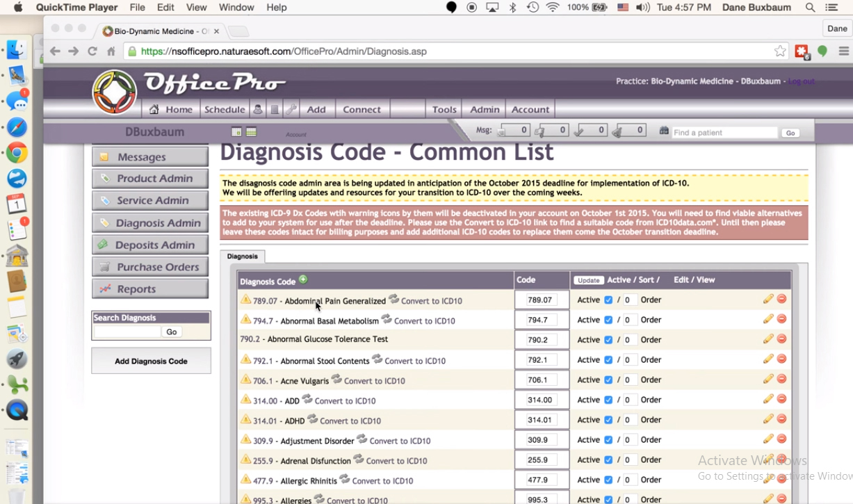The width and height of the screenshot is (853, 504).
Task: Open Finder from the Dock
Action: click(17, 50)
